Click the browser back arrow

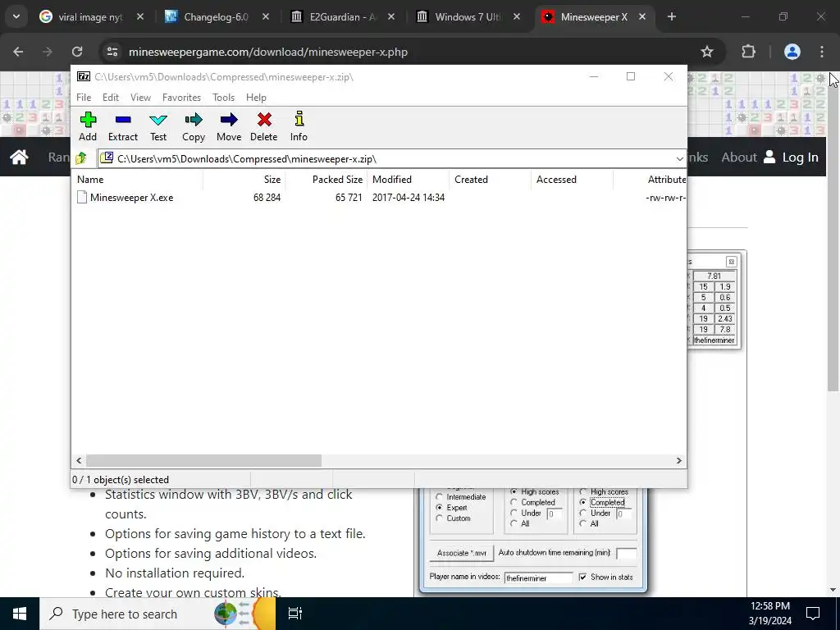coord(18,52)
